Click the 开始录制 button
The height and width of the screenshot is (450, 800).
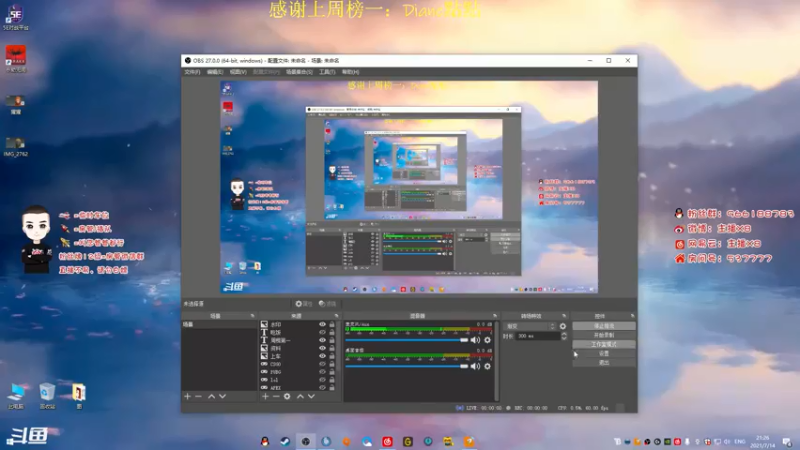tap(604, 335)
